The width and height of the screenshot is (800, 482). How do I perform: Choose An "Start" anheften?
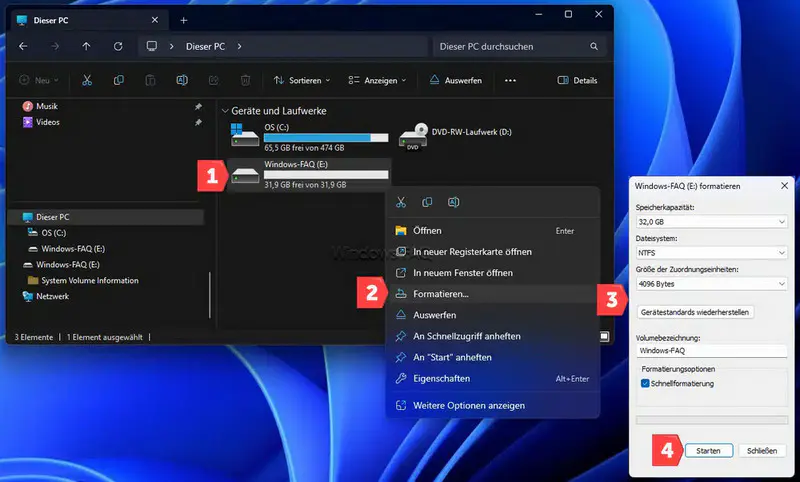coord(492,358)
